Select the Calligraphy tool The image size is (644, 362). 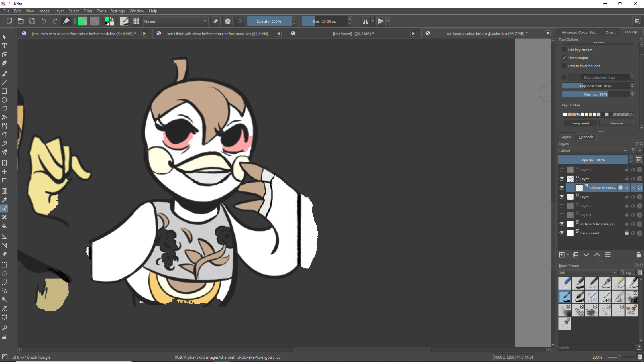point(4,63)
